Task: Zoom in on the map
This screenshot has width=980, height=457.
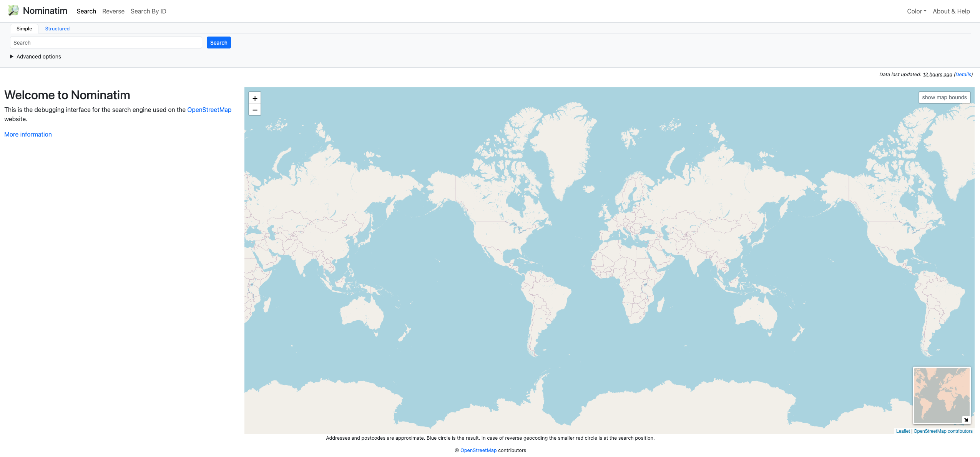Action: coord(255,98)
